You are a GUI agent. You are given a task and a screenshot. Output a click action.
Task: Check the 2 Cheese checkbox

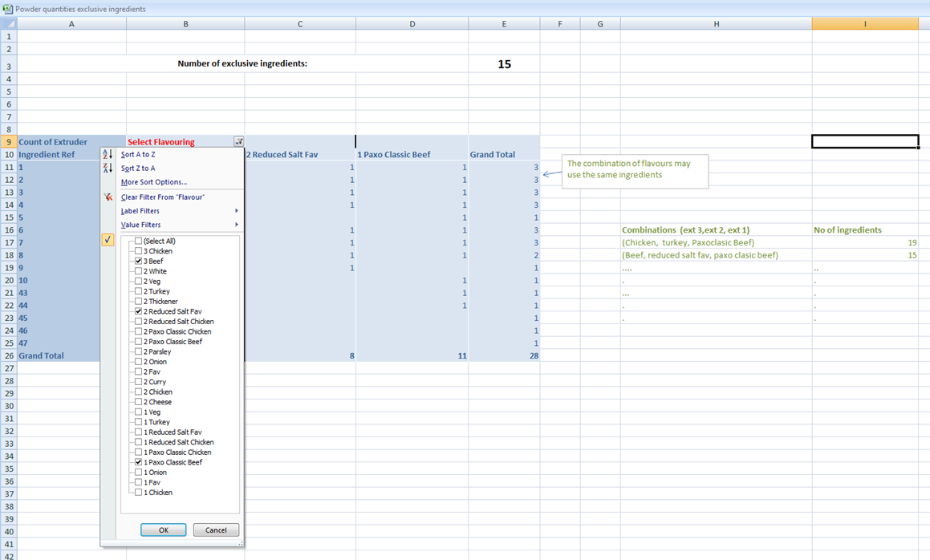138,402
